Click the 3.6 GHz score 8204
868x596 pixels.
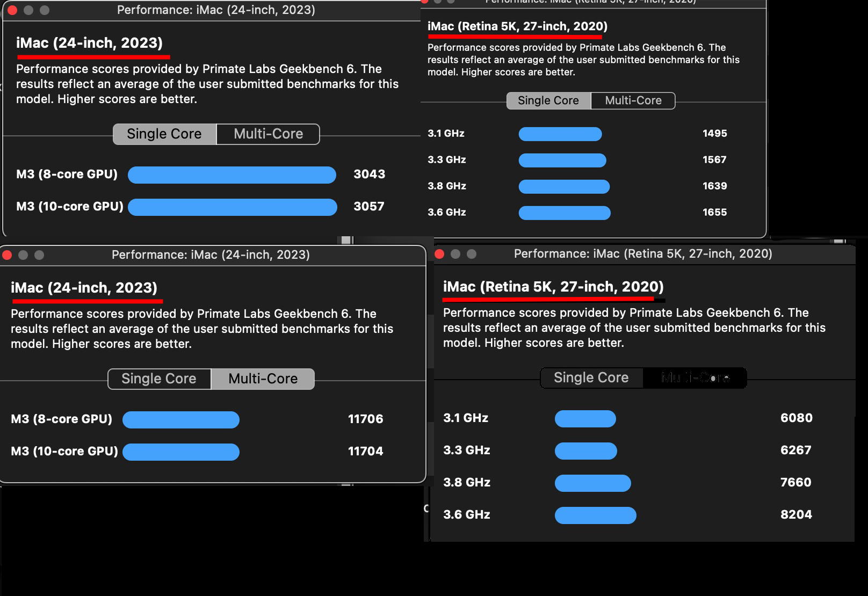click(797, 514)
